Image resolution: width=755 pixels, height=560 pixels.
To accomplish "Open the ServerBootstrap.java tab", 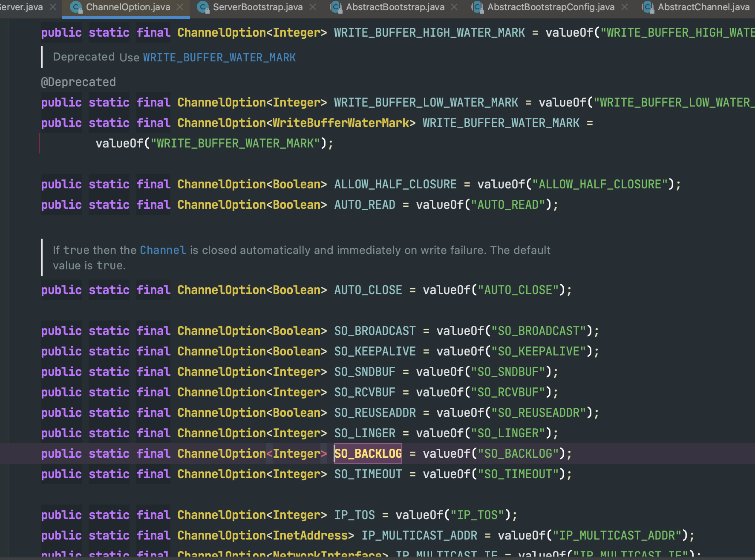I will point(258,7).
